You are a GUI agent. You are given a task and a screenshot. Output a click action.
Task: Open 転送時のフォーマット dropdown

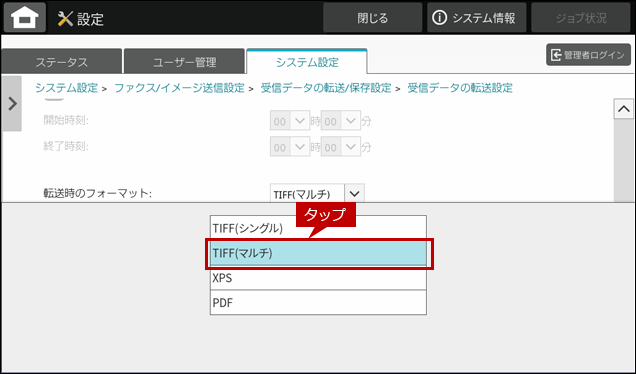[317, 193]
